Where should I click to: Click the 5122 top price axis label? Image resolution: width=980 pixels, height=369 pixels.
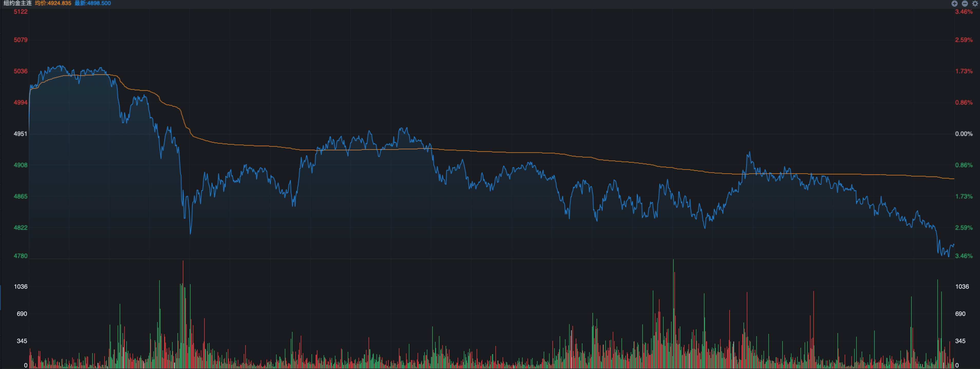tap(21, 12)
